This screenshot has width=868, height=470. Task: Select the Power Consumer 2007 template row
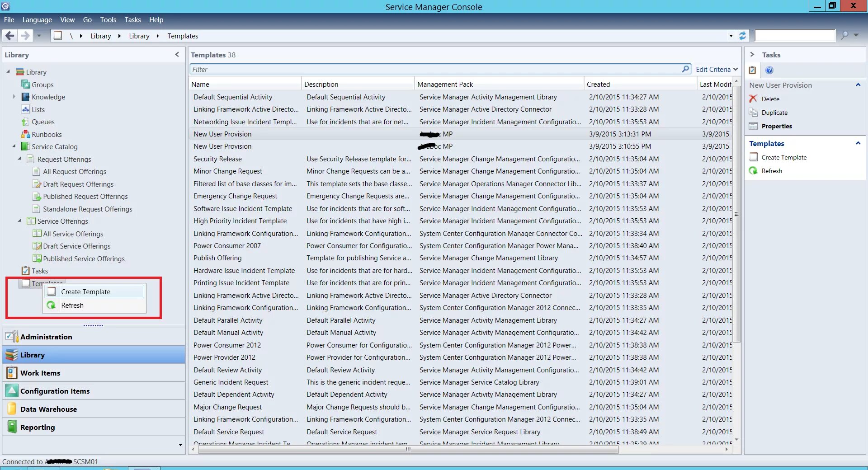(460, 246)
